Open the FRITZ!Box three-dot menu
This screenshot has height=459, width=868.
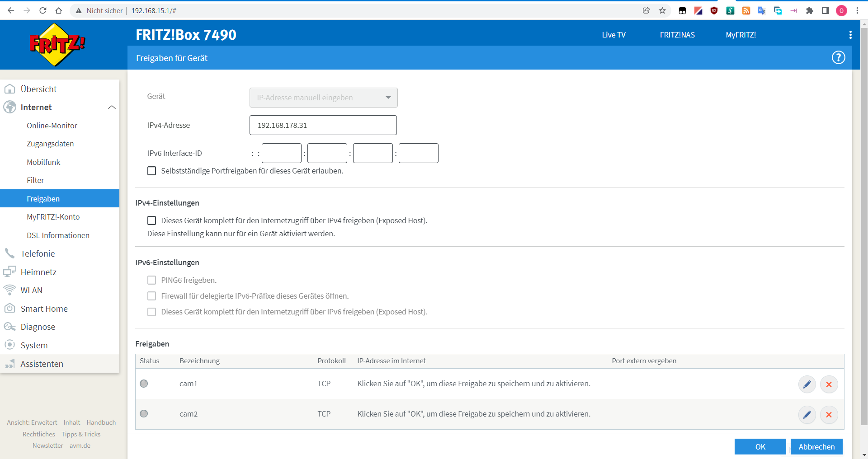850,35
